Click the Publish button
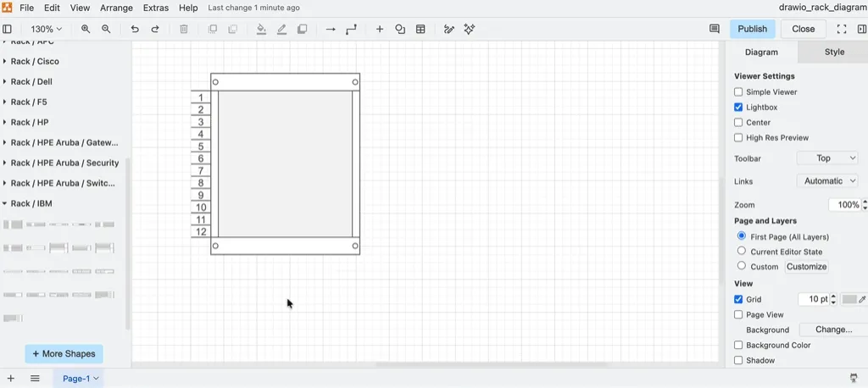 coord(753,29)
